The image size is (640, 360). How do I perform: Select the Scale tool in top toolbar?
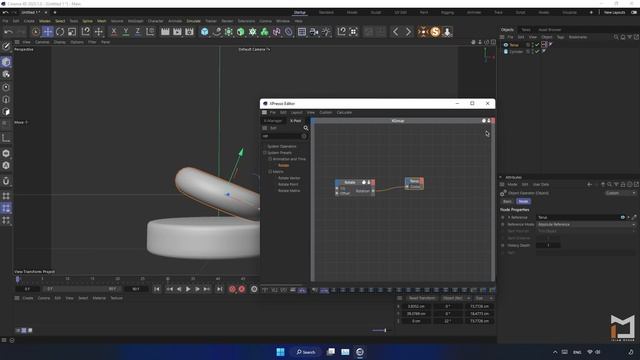click(72, 31)
